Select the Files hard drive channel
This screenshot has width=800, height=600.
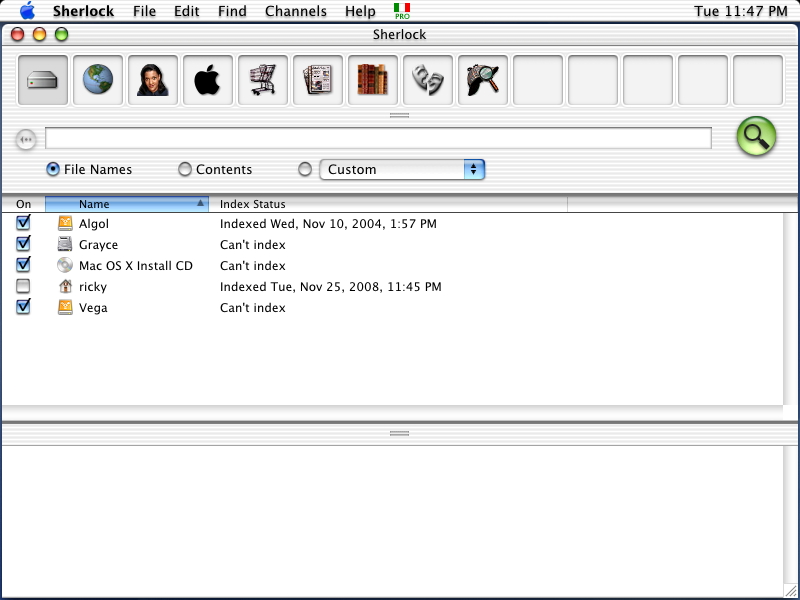(43, 80)
